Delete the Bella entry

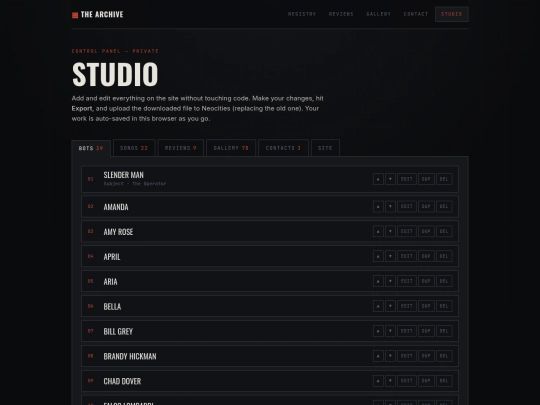pos(444,306)
